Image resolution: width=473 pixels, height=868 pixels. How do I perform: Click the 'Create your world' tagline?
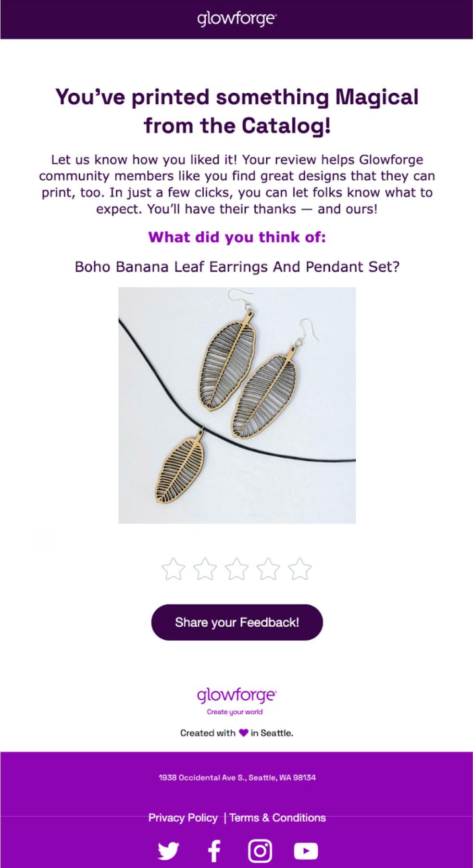tap(236, 712)
